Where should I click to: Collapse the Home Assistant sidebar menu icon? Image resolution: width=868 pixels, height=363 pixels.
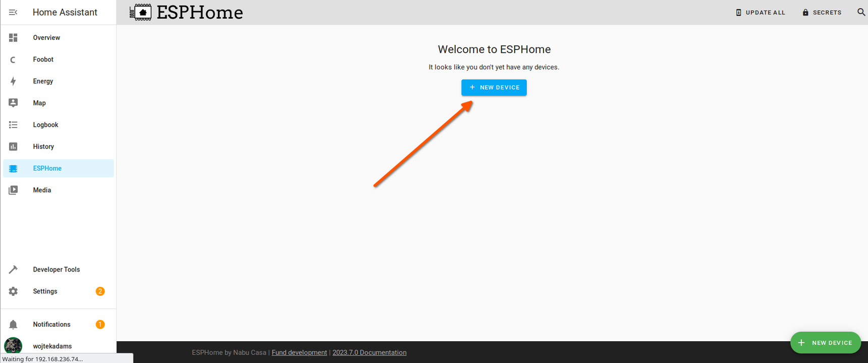point(13,12)
